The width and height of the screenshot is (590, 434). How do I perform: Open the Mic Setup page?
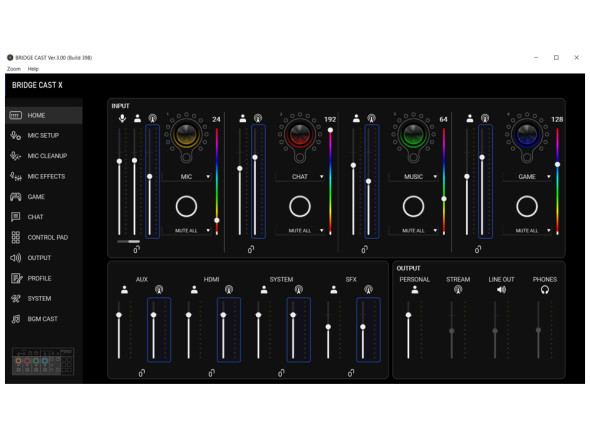(44, 136)
